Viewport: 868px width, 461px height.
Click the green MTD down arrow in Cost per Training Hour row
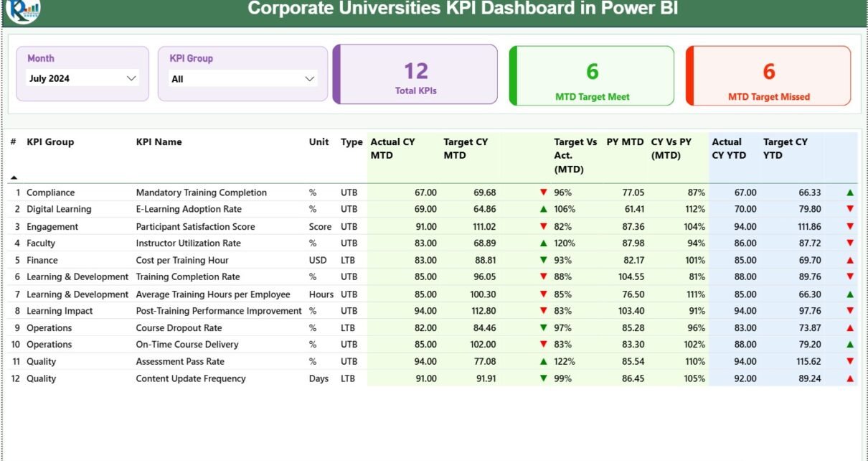coord(543,260)
